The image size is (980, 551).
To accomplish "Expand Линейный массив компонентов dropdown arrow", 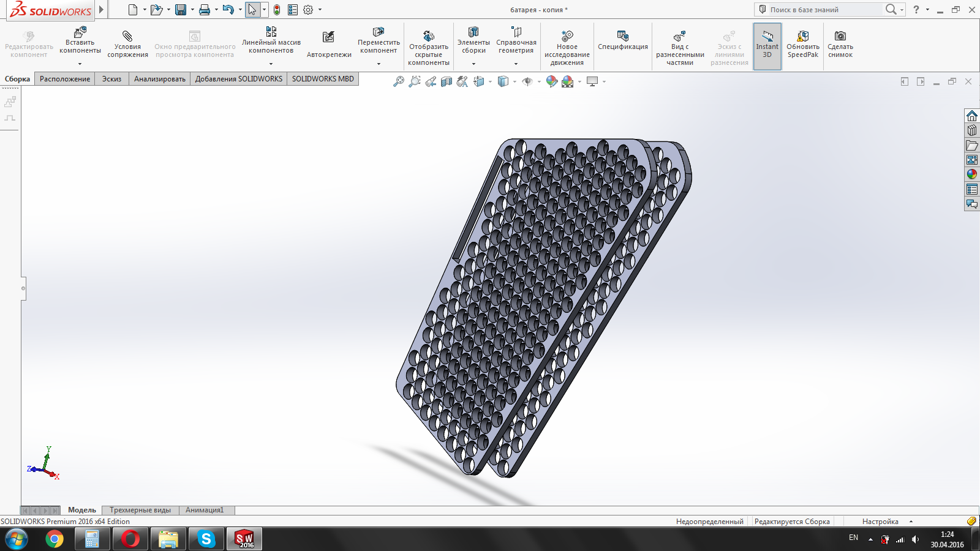I will click(271, 64).
